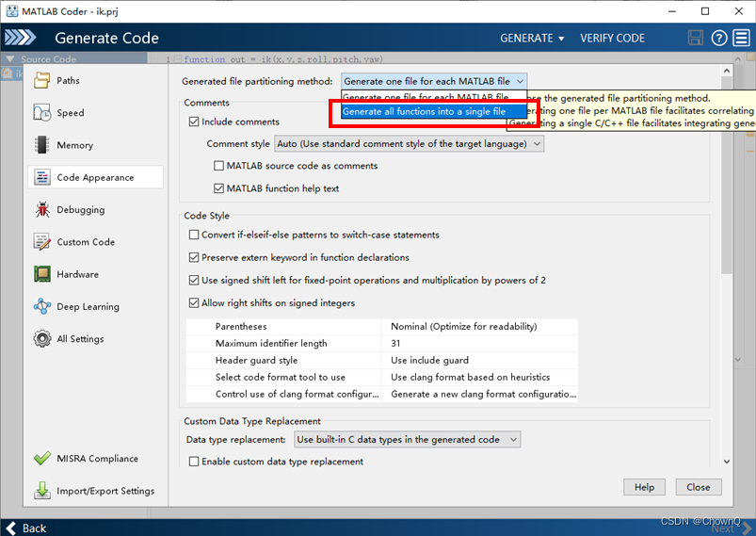Open the Debugging bug icon
756x536 pixels.
[x=42, y=209]
